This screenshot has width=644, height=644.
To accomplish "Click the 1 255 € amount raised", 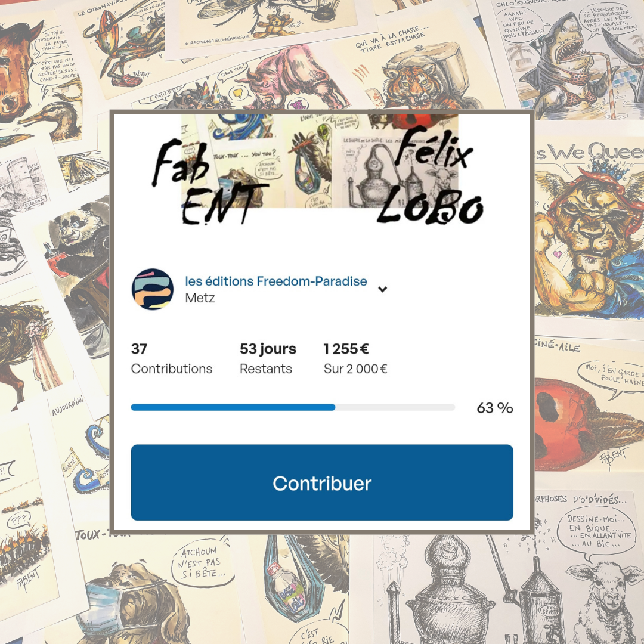I will [346, 349].
